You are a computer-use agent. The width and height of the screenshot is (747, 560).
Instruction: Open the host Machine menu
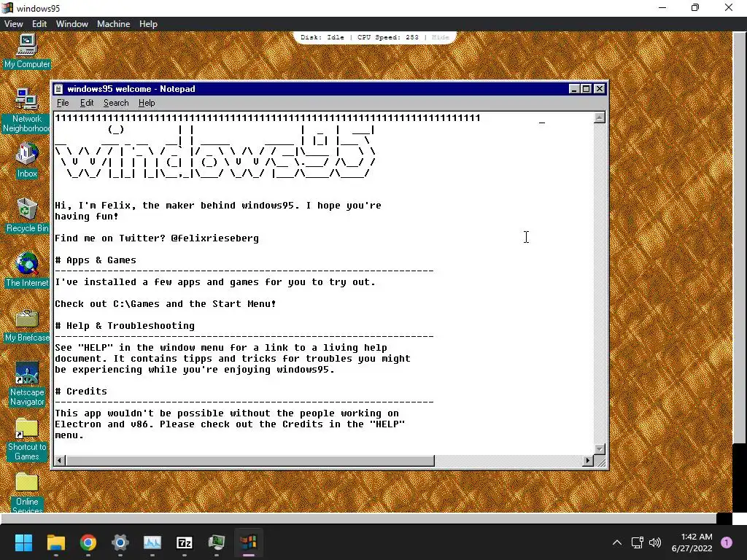click(113, 24)
